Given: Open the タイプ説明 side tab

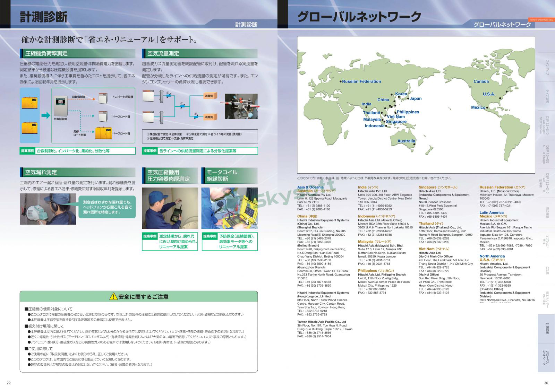Looking at the screenshot, I should [x=546, y=96].
